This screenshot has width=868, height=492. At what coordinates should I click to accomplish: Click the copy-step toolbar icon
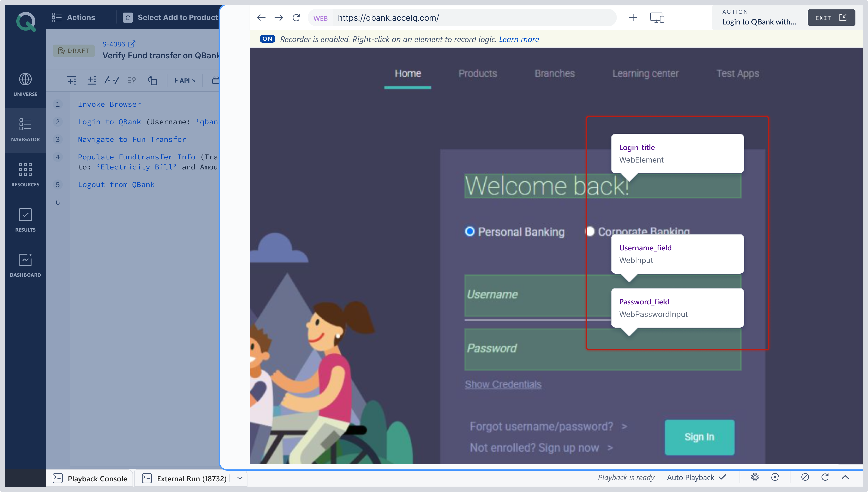152,80
